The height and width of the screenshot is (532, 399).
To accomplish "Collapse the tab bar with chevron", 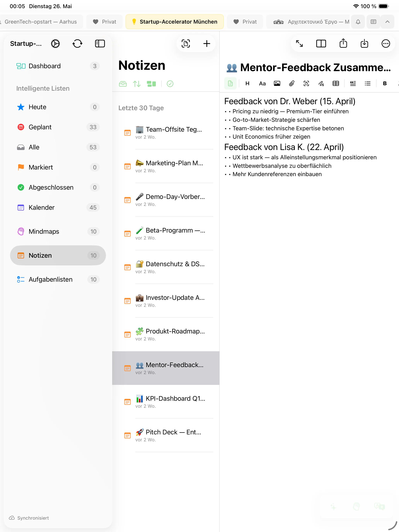I will [387, 22].
